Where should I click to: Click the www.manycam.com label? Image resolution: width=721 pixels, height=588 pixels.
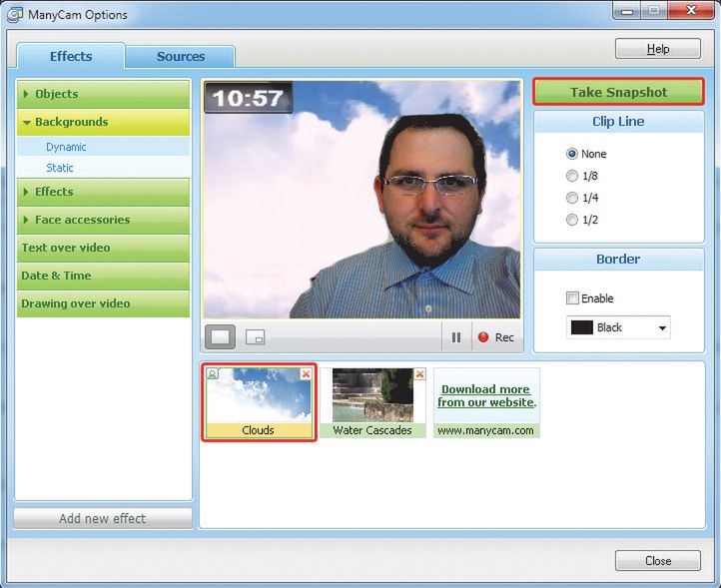[x=485, y=431]
